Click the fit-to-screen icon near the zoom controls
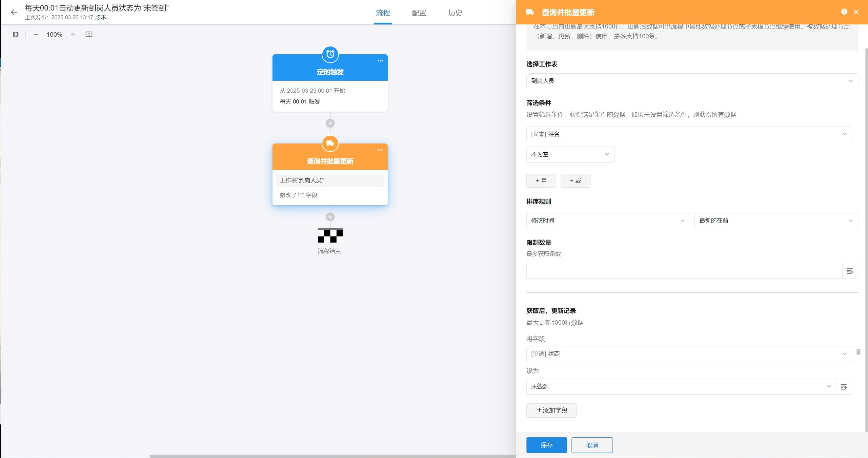 click(89, 34)
